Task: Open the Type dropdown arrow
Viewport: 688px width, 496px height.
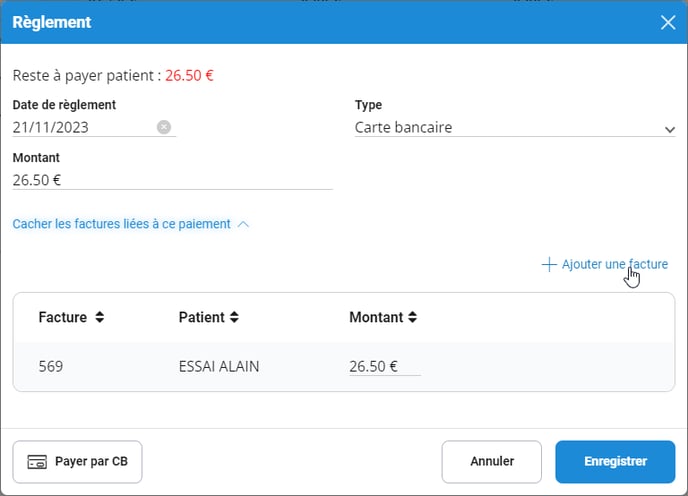Action: [x=669, y=129]
